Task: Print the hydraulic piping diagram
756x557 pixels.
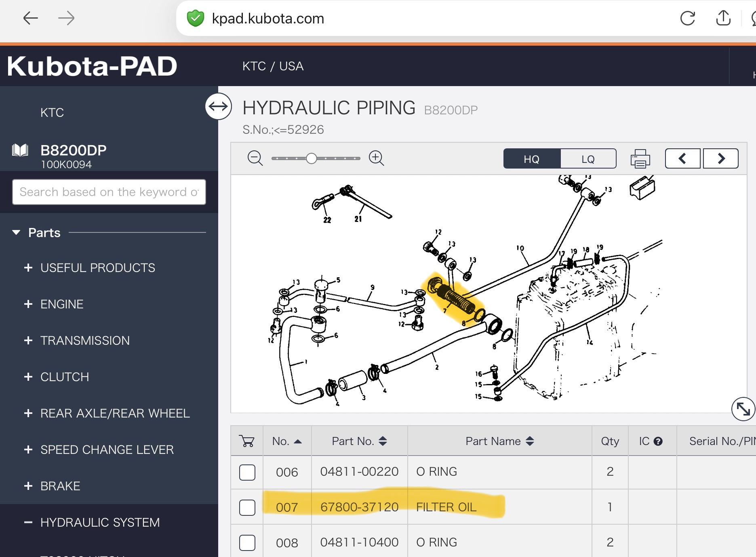Action: (x=640, y=158)
